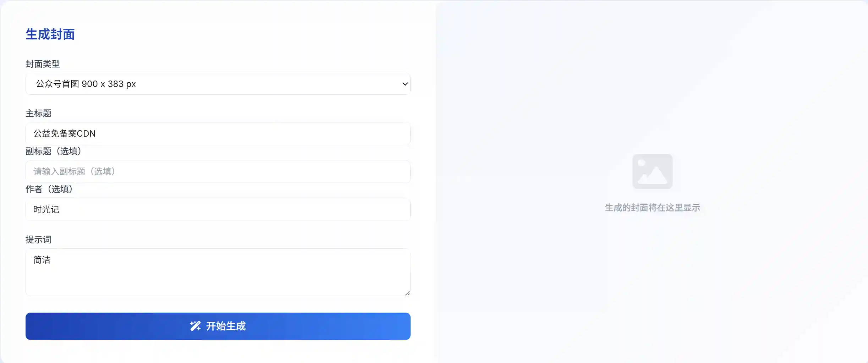Click the image placeholder icon in preview area
This screenshot has width=868, height=363.
click(x=652, y=171)
